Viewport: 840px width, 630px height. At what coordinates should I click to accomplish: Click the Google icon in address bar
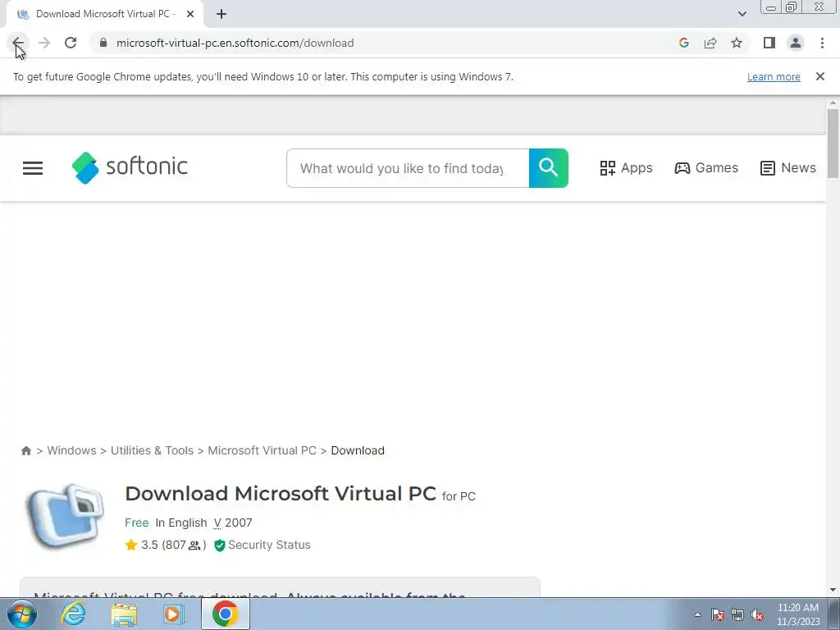coord(683,43)
